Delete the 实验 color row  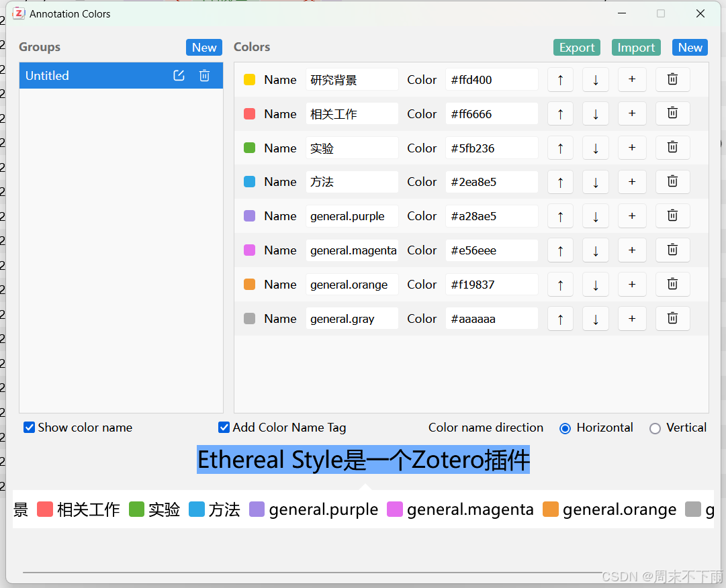(x=673, y=148)
